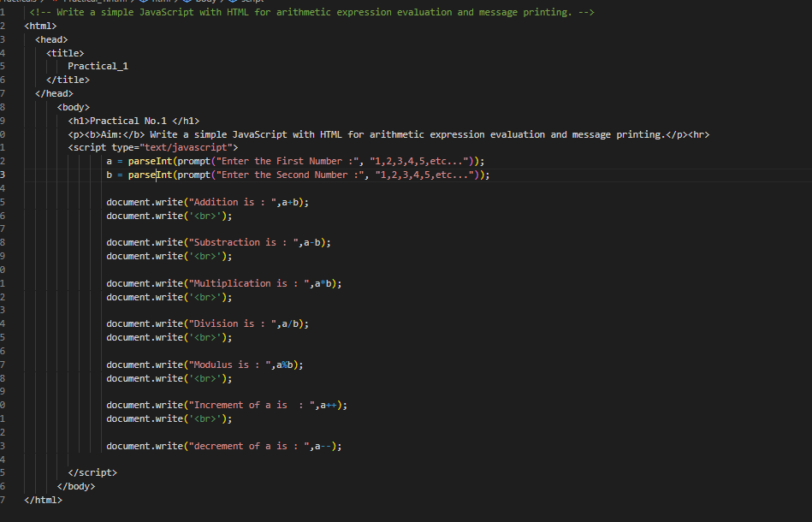Click the "Division is : " string
The width and height of the screenshot is (812, 522).
[x=233, y=323]
